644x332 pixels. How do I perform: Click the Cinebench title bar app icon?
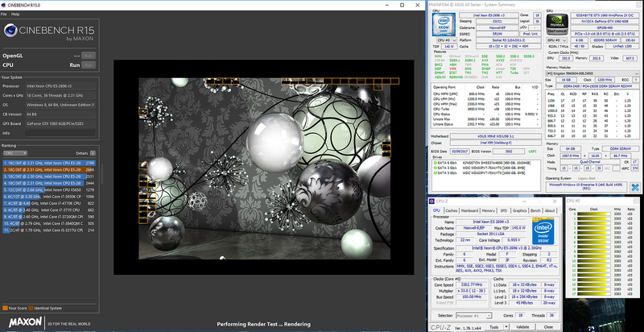pos(4,5)
